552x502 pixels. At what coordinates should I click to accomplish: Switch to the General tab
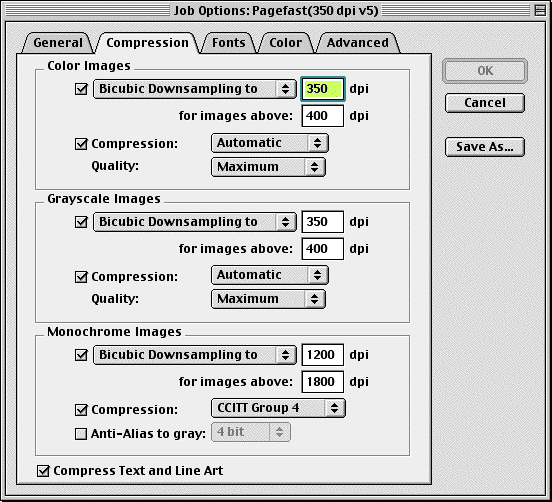click(x=58, y=43)
